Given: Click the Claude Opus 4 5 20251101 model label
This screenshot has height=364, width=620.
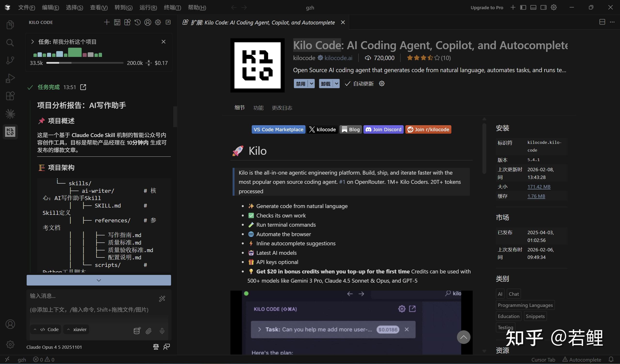Looking at the screenshot, I should tap(54, 347).
